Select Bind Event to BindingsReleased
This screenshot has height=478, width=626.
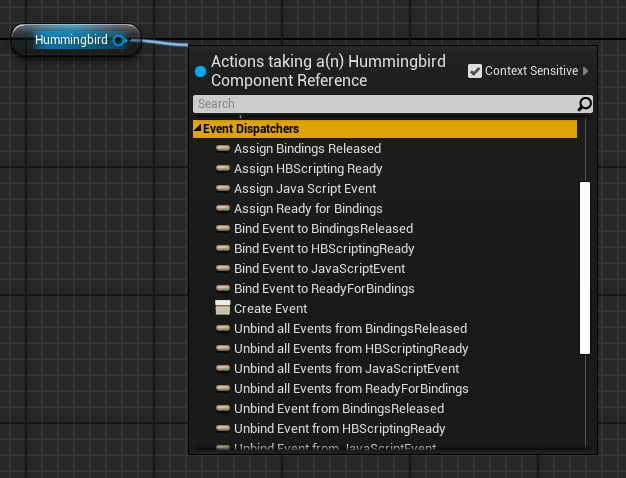(x=323, y=228)
